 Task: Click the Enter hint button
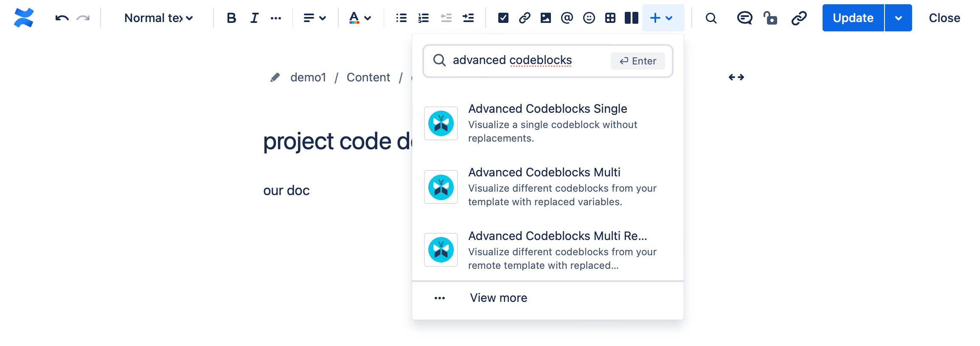pyautogui.click(x=638, y=61)
